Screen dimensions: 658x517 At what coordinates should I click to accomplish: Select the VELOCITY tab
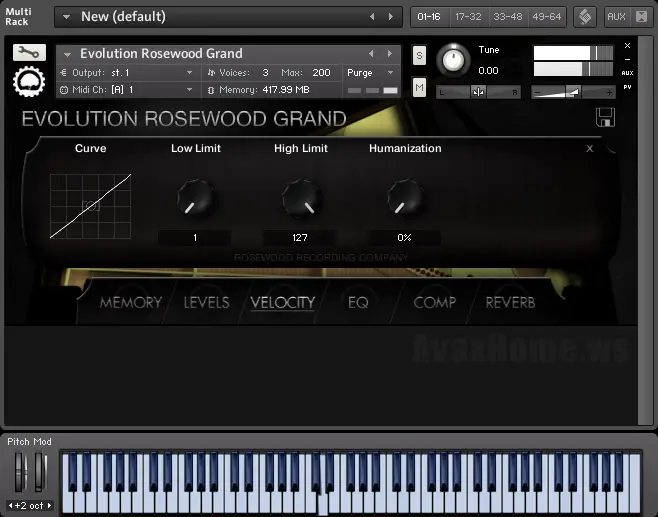(x=282, y=302)
